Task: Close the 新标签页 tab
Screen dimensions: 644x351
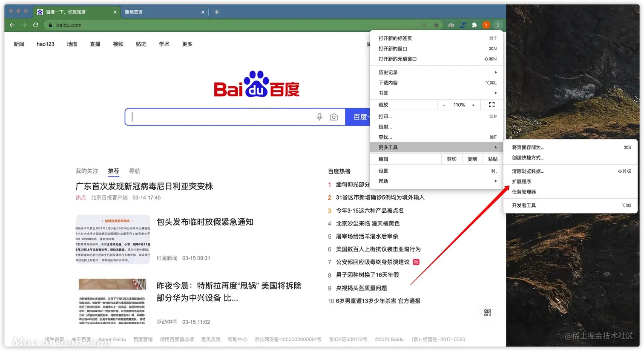Action: coord(203,12)
